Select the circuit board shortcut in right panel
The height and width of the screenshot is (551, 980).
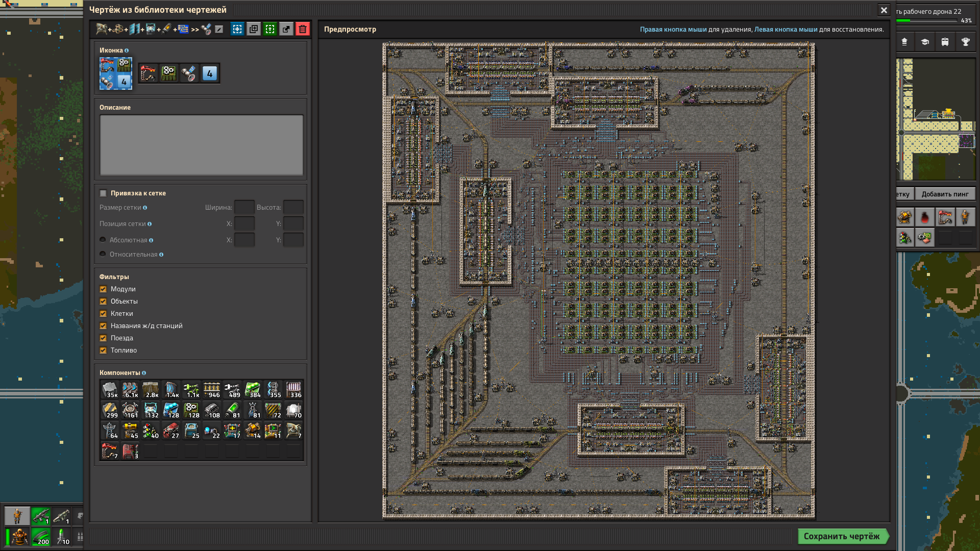925,238
